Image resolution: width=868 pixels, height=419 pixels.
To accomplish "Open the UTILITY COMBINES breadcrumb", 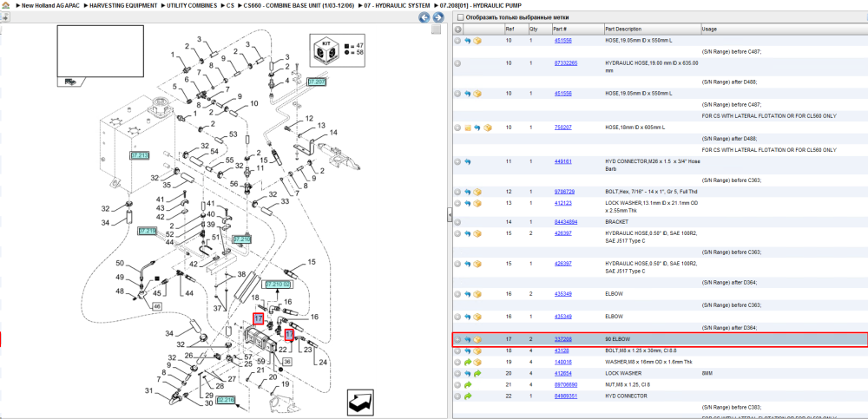I will click(192, 5).
